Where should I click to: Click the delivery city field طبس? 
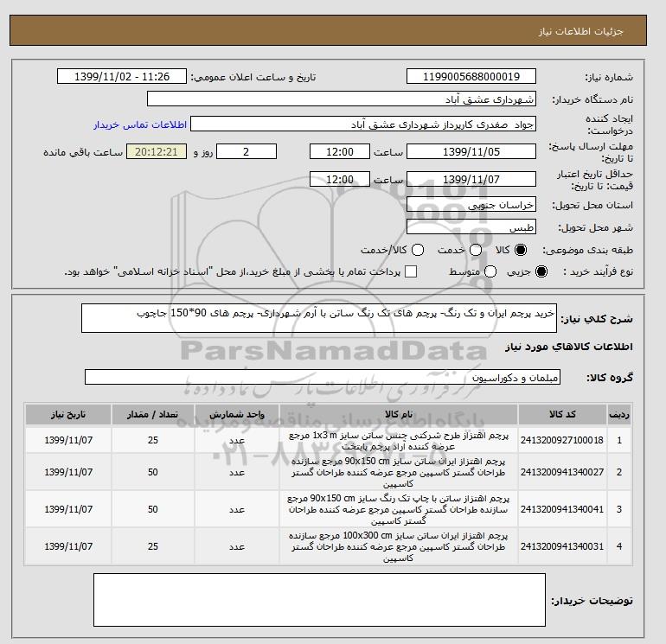(471, 227)
